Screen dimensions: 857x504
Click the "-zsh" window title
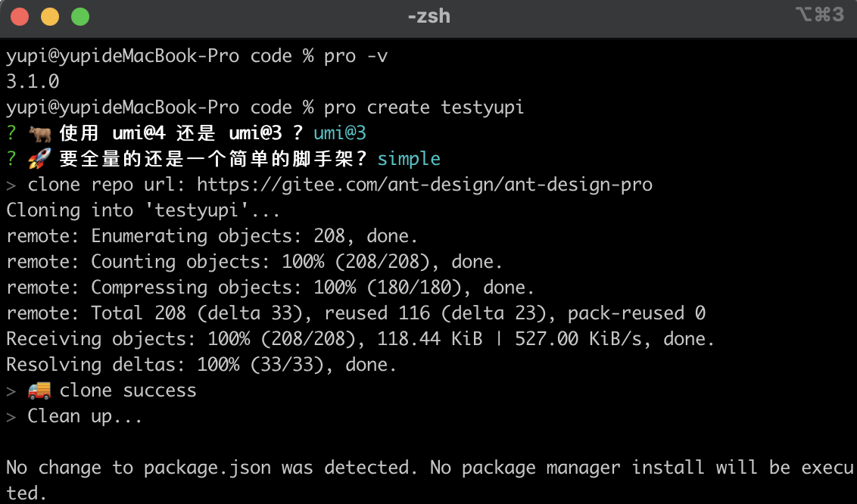point(428,16)
